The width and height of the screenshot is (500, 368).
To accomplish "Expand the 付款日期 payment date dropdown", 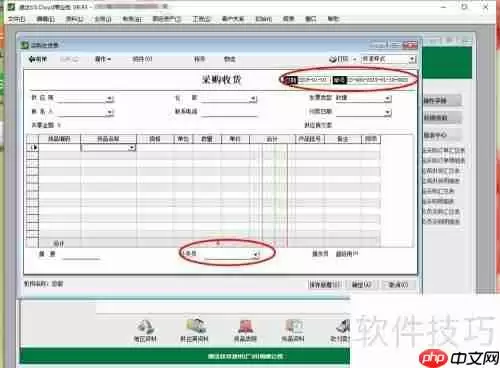I will tap(387, 112).
